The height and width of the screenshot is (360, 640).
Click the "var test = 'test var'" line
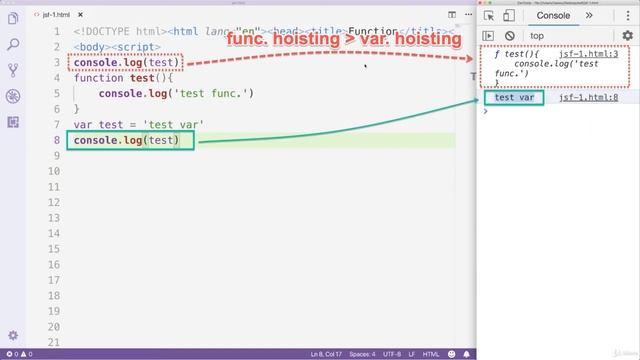138,124
